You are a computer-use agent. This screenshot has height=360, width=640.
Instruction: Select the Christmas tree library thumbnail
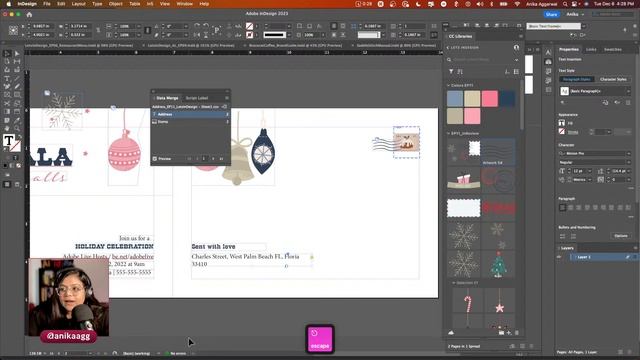pyautogui.click(x=498, y=264)
